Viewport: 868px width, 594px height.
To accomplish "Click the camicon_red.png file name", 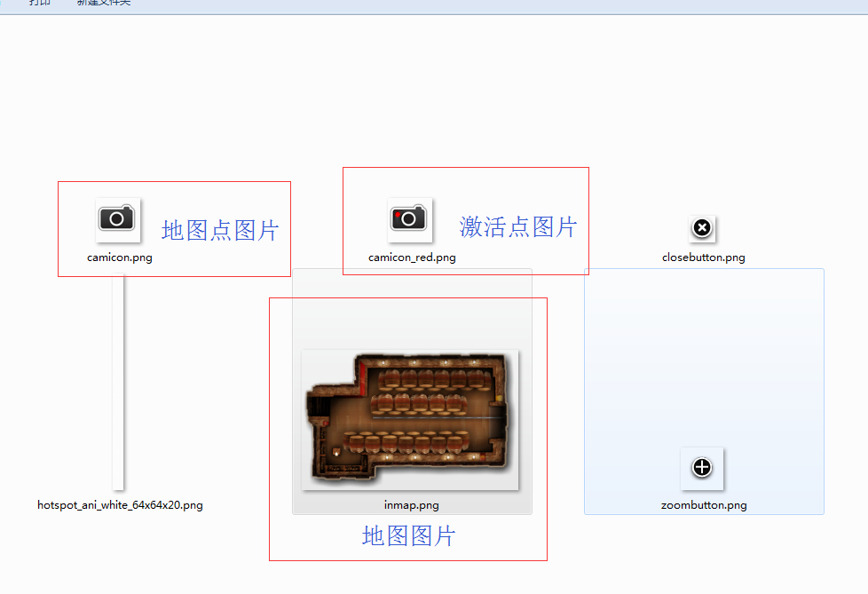I will coord(412,257).
